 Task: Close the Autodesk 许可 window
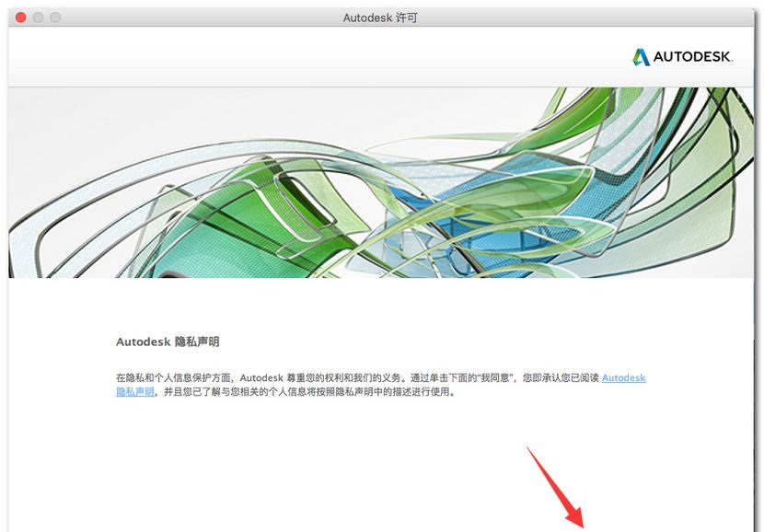tap(21, 17)
